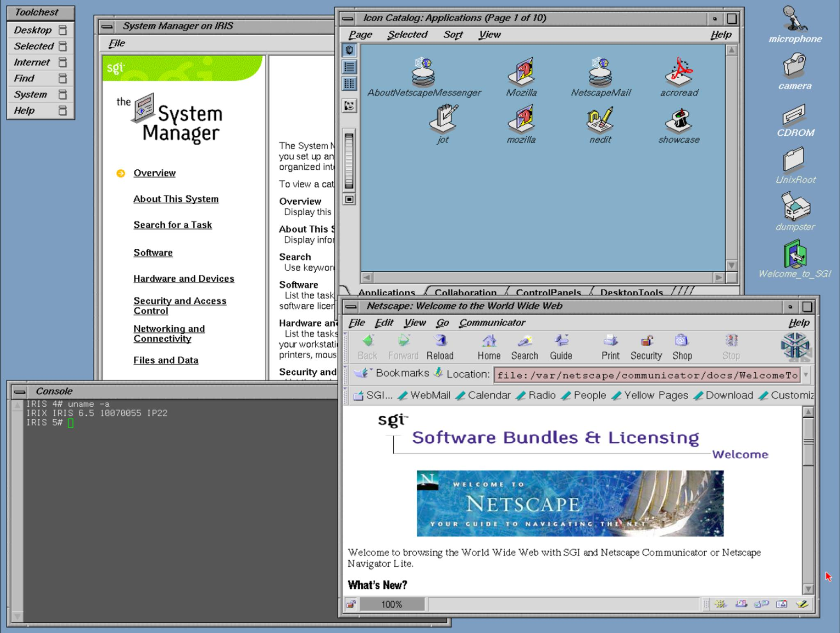
Task: Click the dumpster desktop icon
Action: click(795, 207)
